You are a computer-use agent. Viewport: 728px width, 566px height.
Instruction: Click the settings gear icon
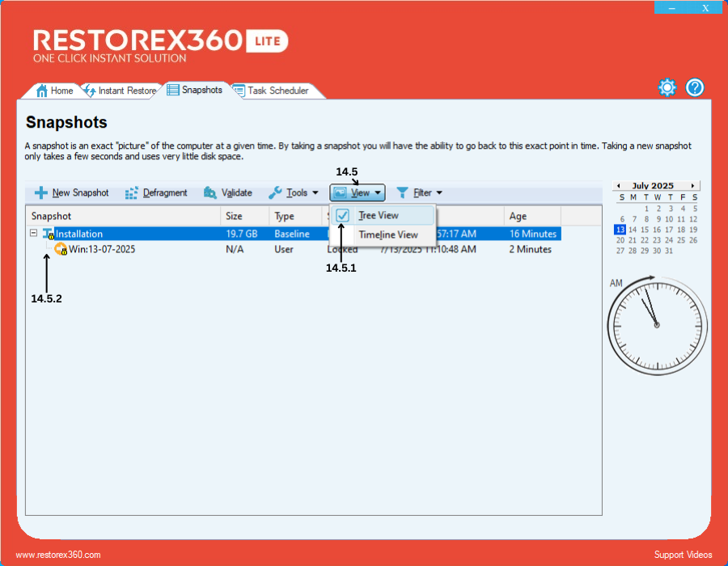667,88
